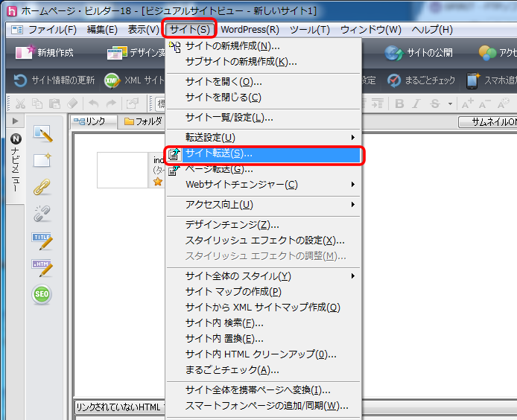
Task: Open the ヘルプ(H) menu
Action: click(x=432, y=30)
